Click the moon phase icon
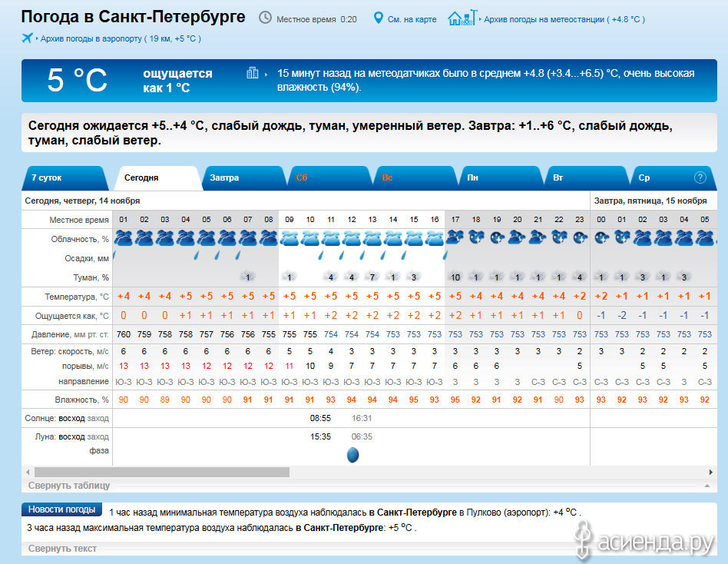728x564 pixels. (x=352, y=455)
